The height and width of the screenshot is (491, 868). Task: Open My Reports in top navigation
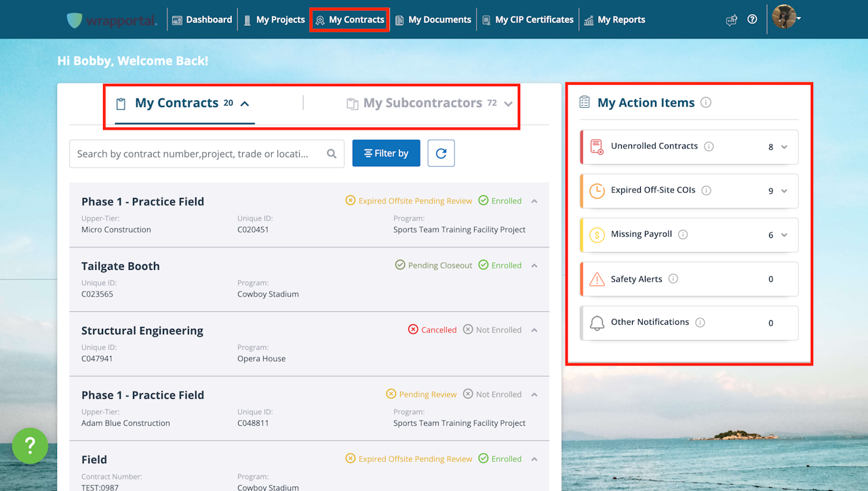click(x=614, y=20)
